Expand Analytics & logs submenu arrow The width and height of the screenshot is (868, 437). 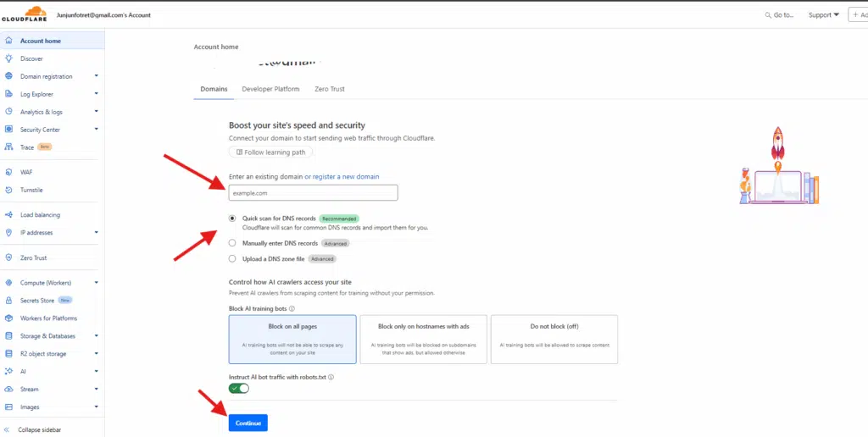point(97,111)
